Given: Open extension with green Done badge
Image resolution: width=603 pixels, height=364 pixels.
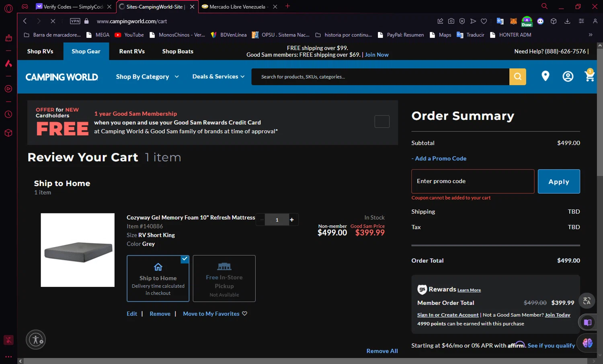Looking at the screenshot, I should 527,21.
